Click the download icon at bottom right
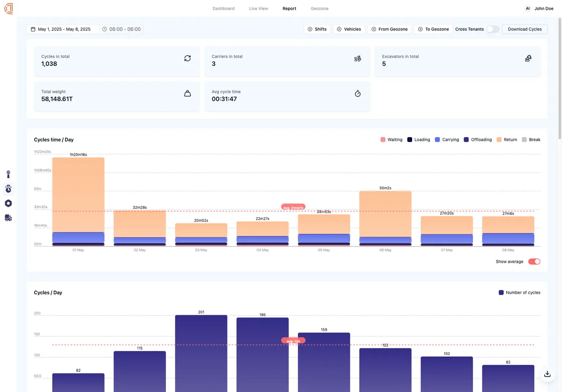 click(x=547, y=374)
